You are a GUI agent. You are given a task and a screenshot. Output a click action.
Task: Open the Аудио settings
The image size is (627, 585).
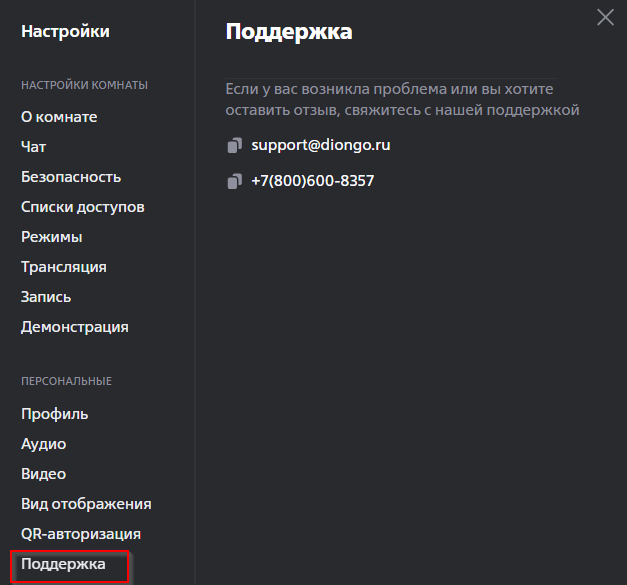coord(44,444)
